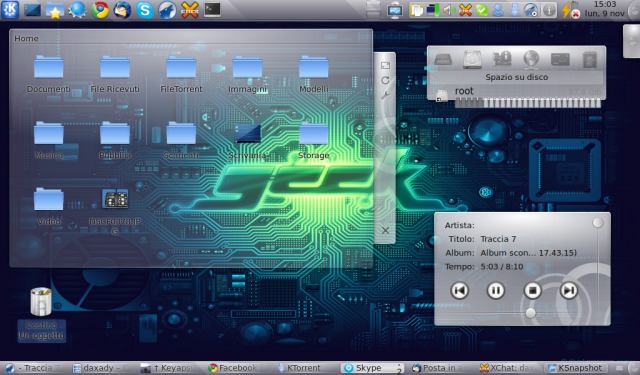This screenshot has width=640, height=375.
Task: Click the Show Desktop icon beside the K menu
Action: pos(32,10)
